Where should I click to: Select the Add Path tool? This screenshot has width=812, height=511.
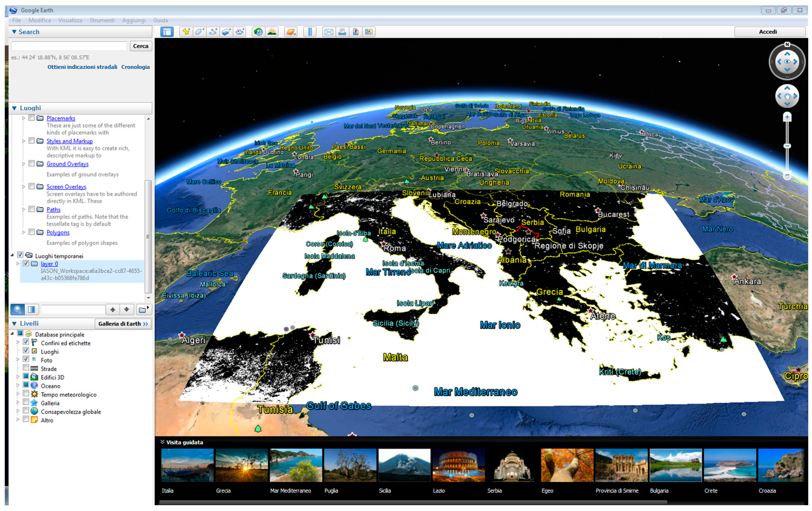213,32
